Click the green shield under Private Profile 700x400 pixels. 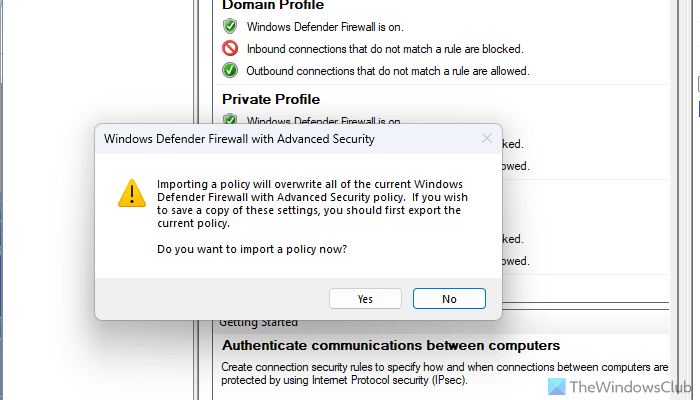(229, 121)
